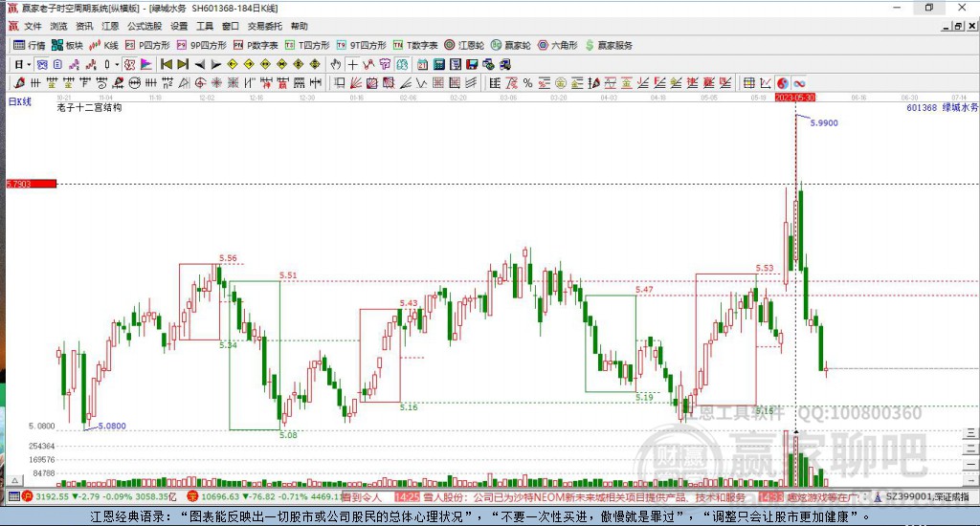This screenshot has height=526, width=980.
Task: Click the 2023-05-30 date marker on timeline
Action: 795,98
